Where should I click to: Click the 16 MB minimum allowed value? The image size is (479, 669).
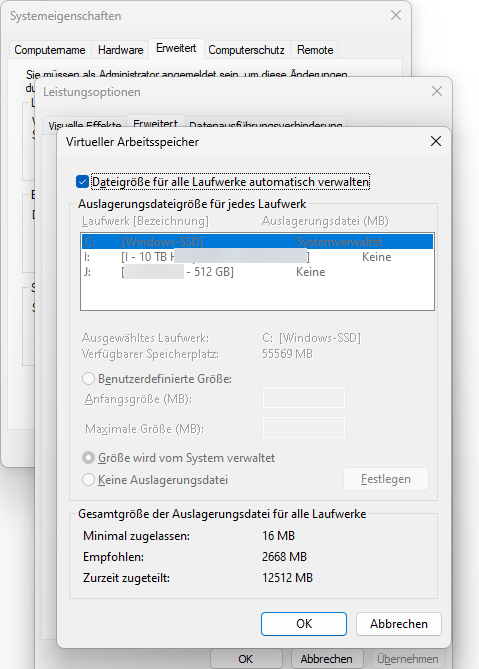coord(279,535)
